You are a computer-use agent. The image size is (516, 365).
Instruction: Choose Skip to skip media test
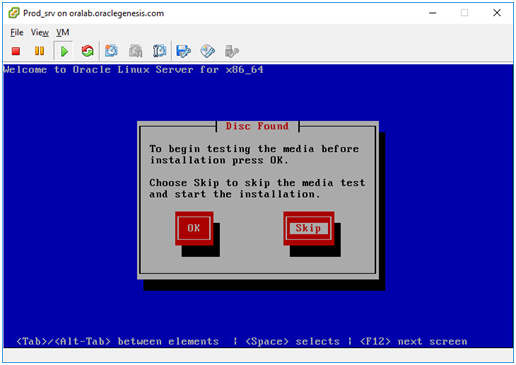click(x=308, y=228)
